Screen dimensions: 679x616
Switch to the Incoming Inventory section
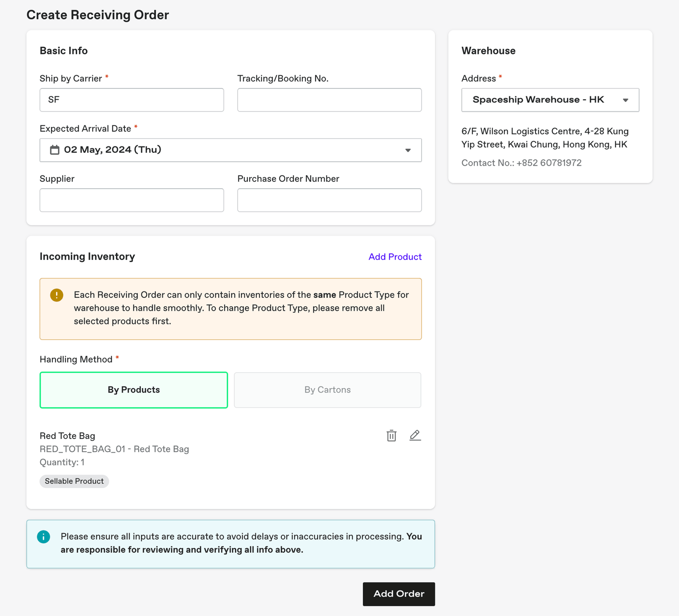tap(87, 257)
